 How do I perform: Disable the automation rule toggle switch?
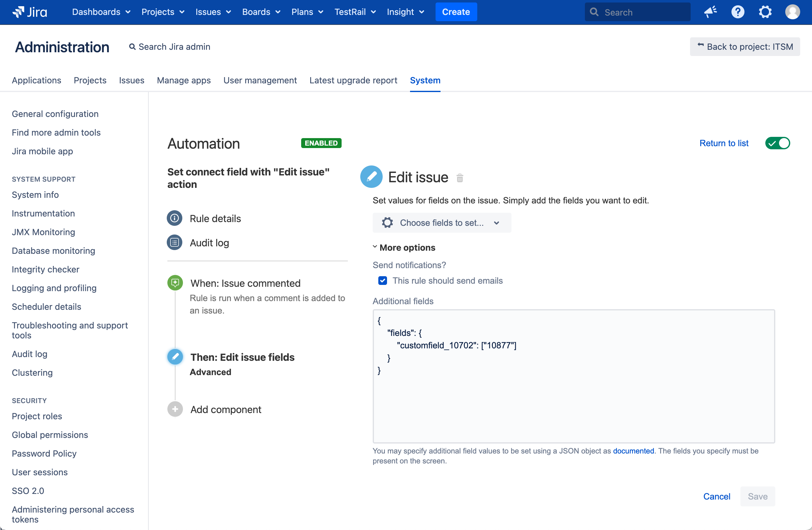click(777, 143)
